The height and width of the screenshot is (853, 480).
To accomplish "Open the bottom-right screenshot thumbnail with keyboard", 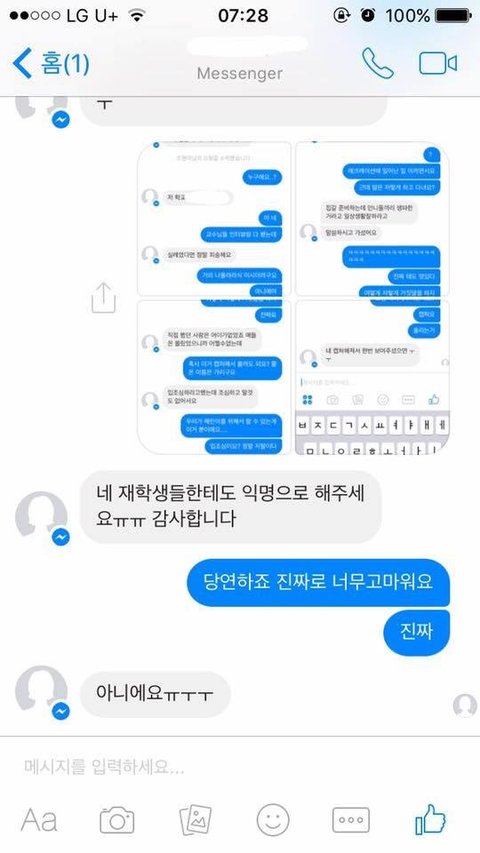I will (x=372, y=377).
